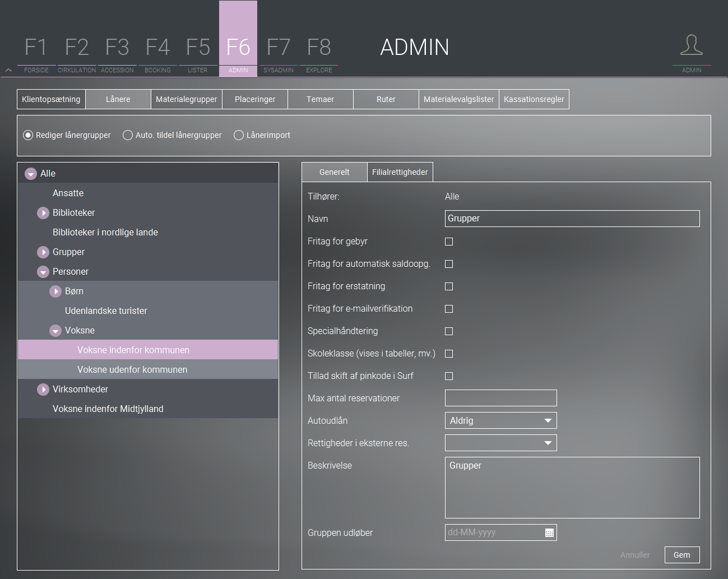Image resolution: width=728 pixels, height=579 pixels.
Task: Select Voksne indenfor kommunen row
Action: pyautogui.click(x=148, y=350)
